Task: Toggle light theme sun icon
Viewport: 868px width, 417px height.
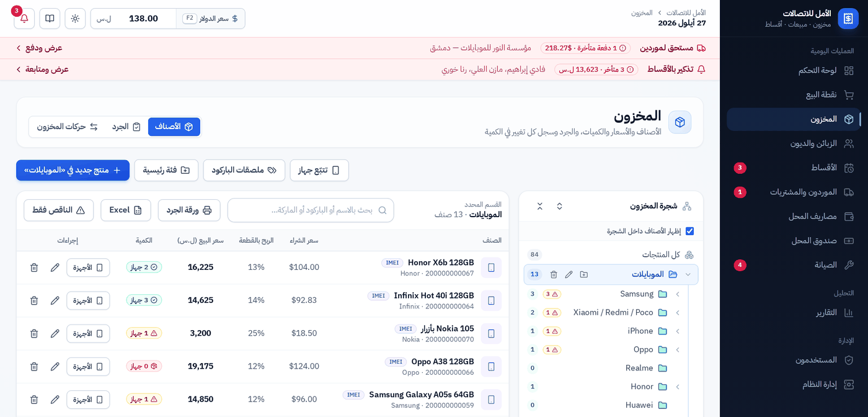Action: [x=75, y=19]
